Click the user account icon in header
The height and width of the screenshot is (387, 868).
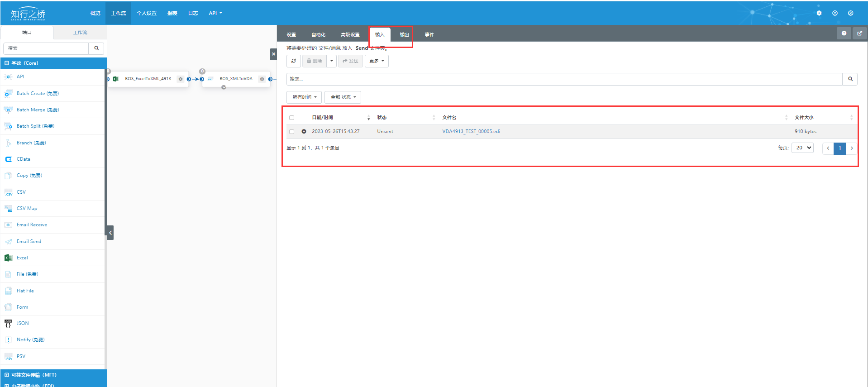850,13
